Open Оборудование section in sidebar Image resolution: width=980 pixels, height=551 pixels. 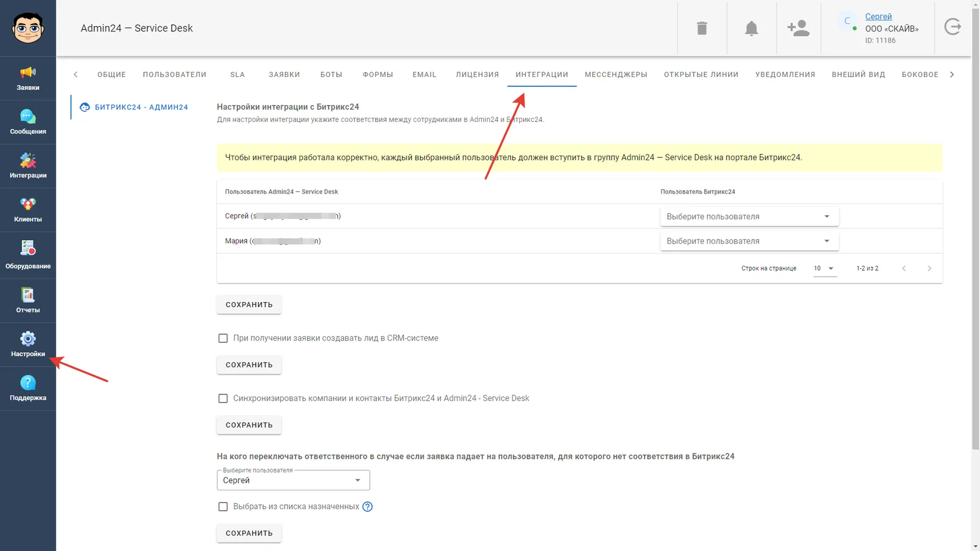click(28, 255)
